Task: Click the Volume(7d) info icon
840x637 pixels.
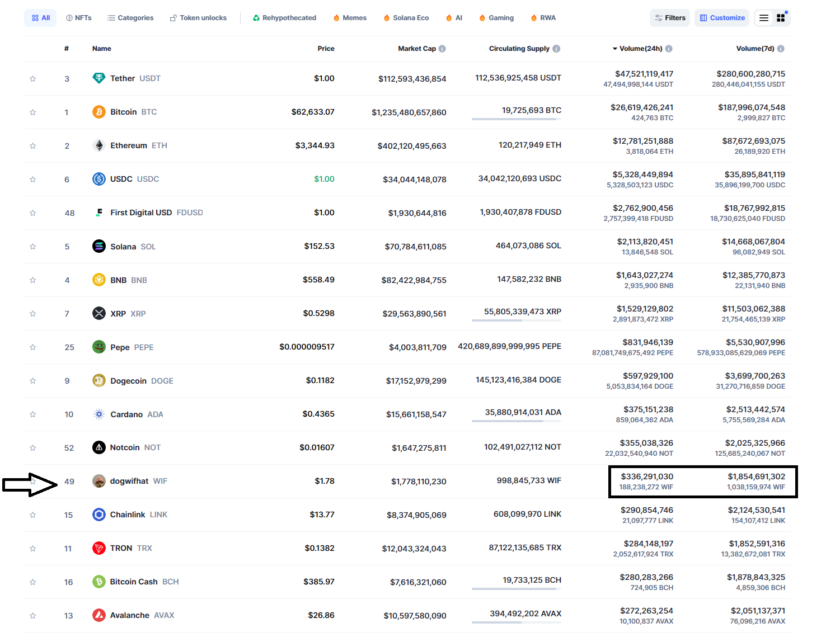Action: click(781, 49)
